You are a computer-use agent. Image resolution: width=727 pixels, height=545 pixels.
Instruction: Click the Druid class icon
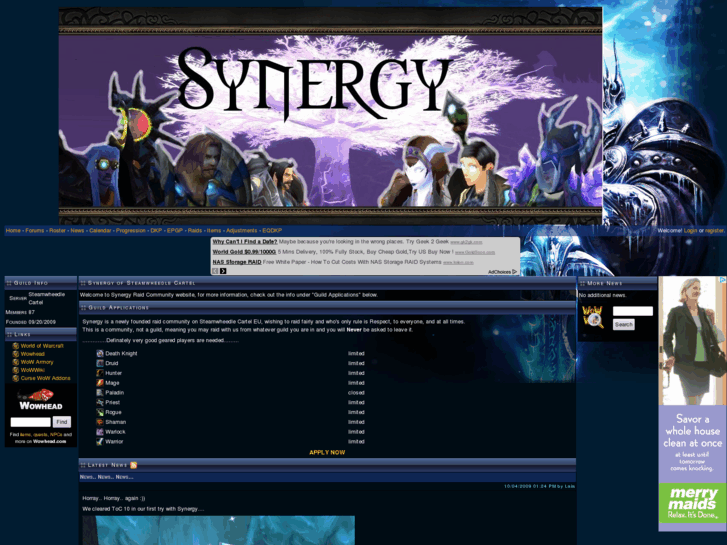point(100,363)
